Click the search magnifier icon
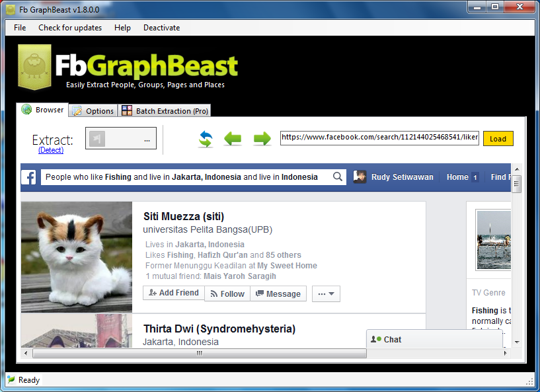 coord(338,176)
